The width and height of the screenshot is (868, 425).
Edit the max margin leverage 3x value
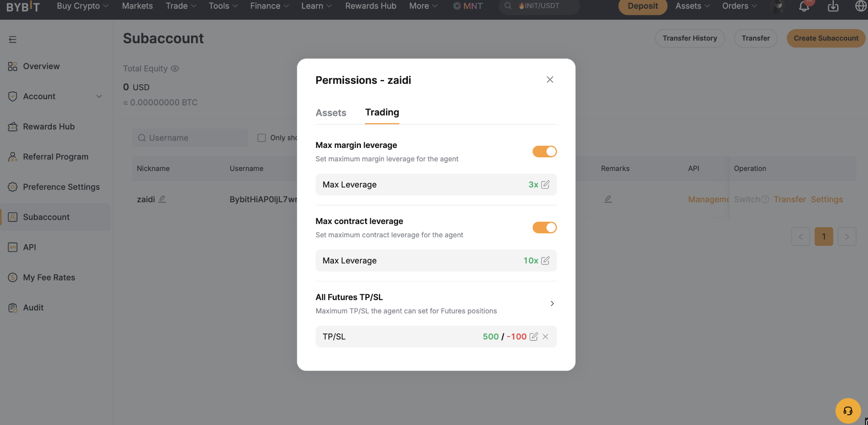coord(545,185)
